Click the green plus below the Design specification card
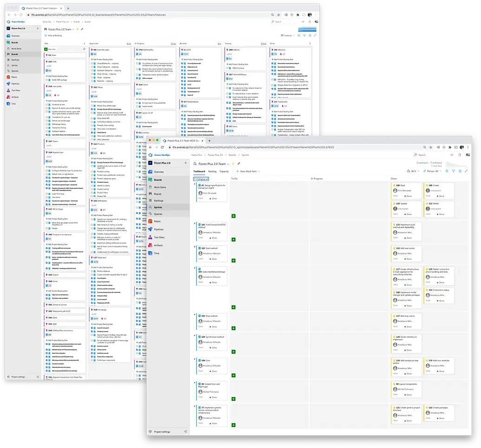Image resolution: width=481 pixels, height=448 pixels. pyautogui.click(x=233, y=216)
